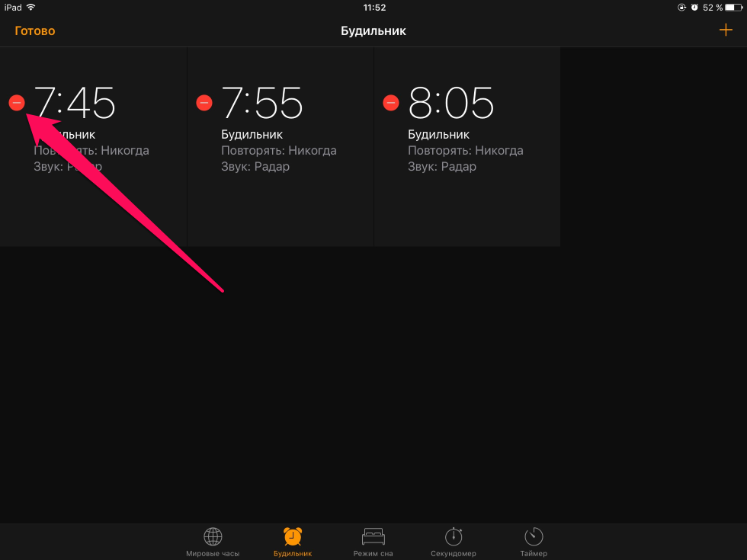
Task: Switch to the Режим сна tab
Action: coord(373,554)
